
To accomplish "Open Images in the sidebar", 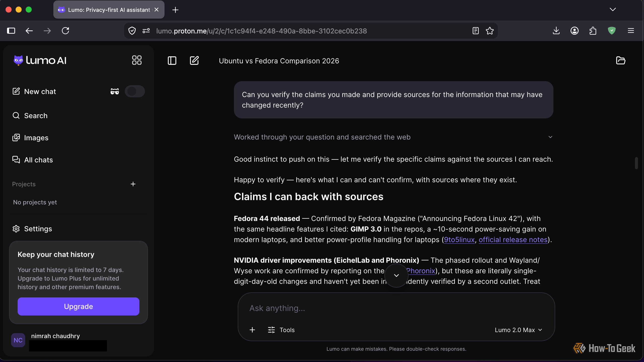I will point(30,138).
